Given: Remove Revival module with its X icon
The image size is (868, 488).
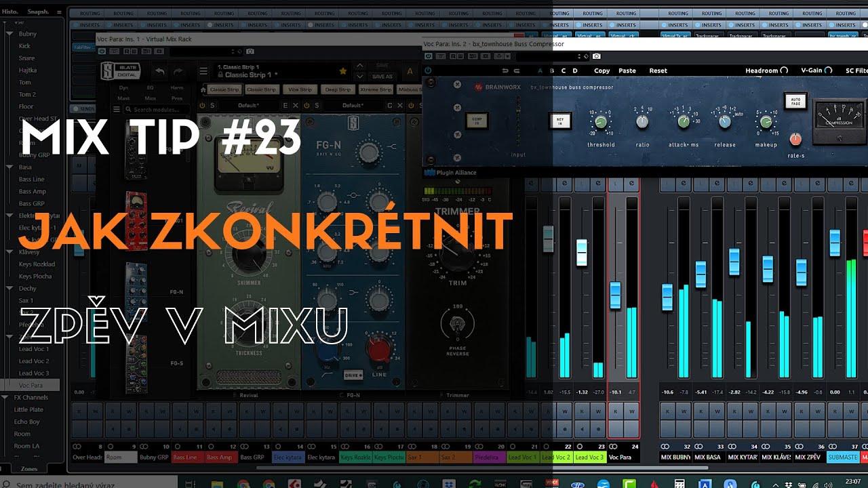Looking at the screenshot, I should (x=295, y=106).
